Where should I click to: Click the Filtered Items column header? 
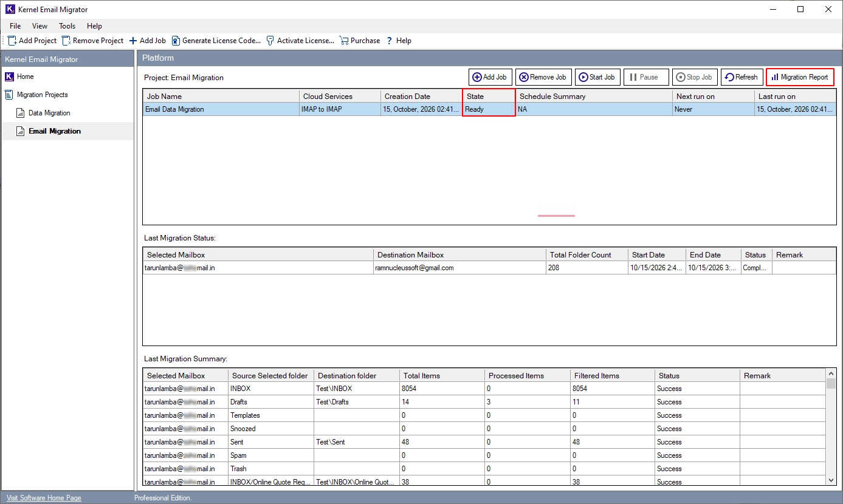[x=613, y=376]
